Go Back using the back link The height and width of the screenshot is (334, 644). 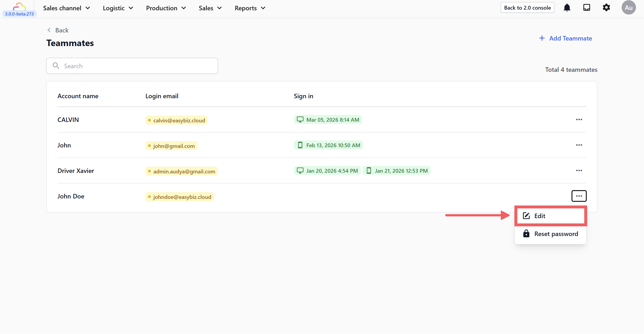(58, 30)
